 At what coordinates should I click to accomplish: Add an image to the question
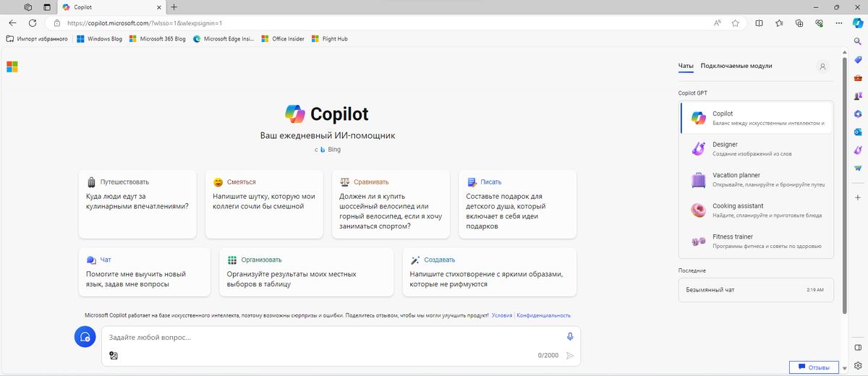(x=114, y=355)
